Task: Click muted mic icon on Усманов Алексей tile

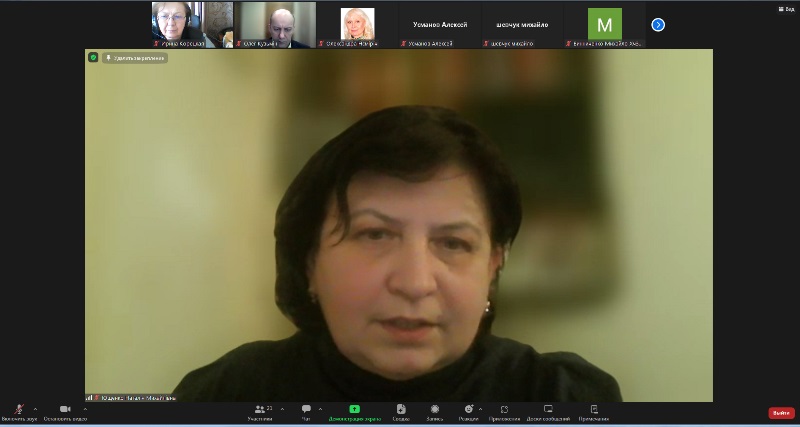Action: tap(404, 44)
